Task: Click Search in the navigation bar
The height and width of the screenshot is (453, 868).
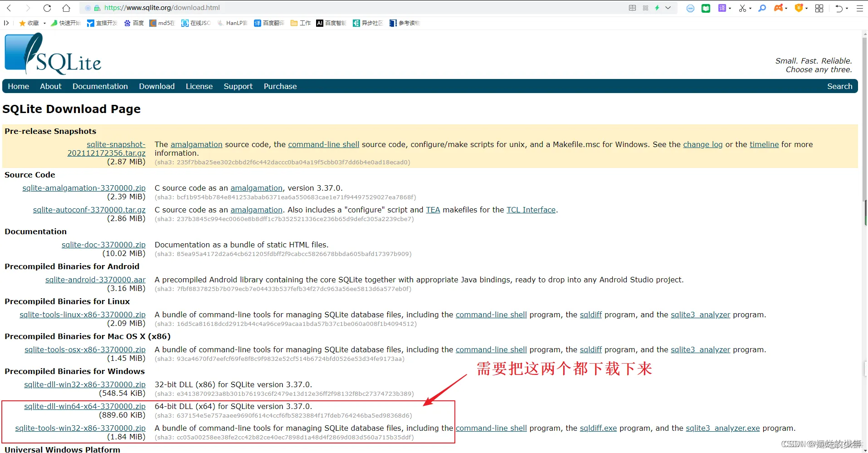Action: [x=839, y=86]
